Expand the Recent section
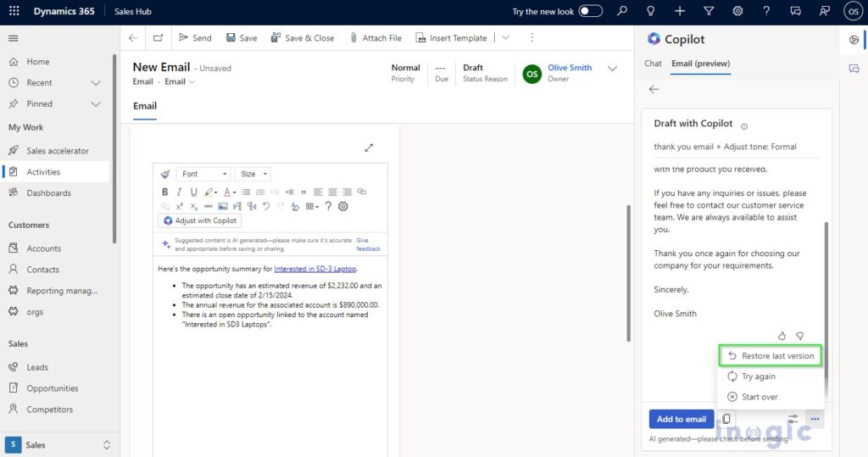Screen dimensions: 868x457 click(96, 83)
